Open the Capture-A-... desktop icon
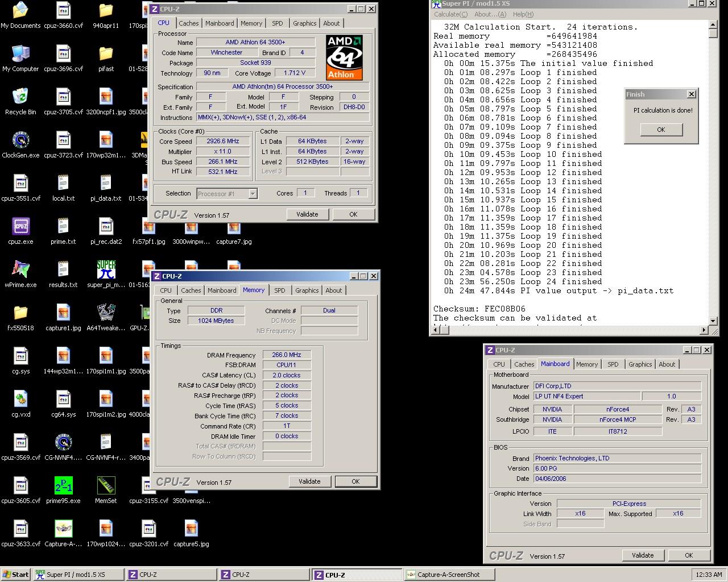 63,534
